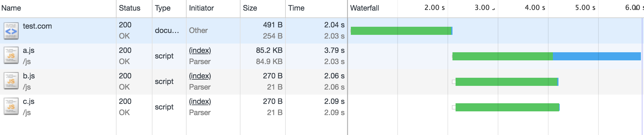Click the c.js JS file icon
This screenshot has width=644, height=135.
tap(11, 107)
